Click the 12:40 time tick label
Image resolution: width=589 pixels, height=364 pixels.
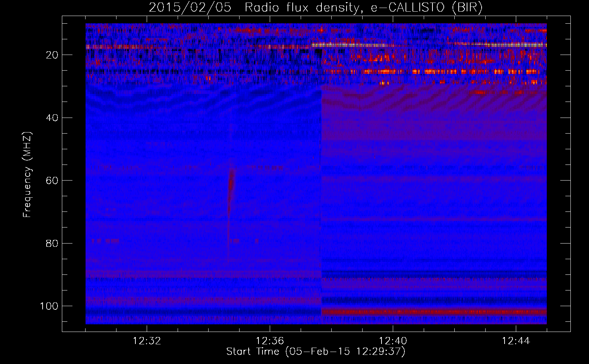[x=393, y=341]
